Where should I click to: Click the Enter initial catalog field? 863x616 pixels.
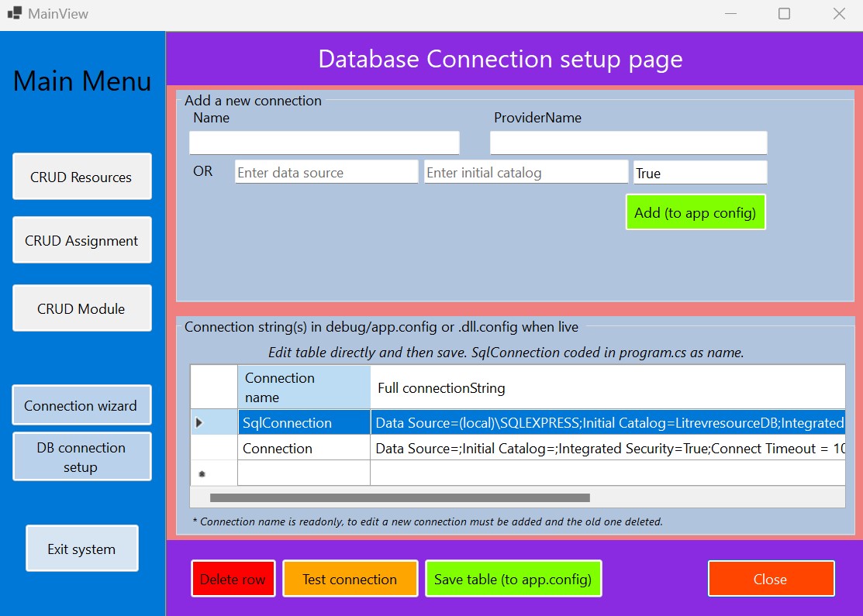pos(526,173)
